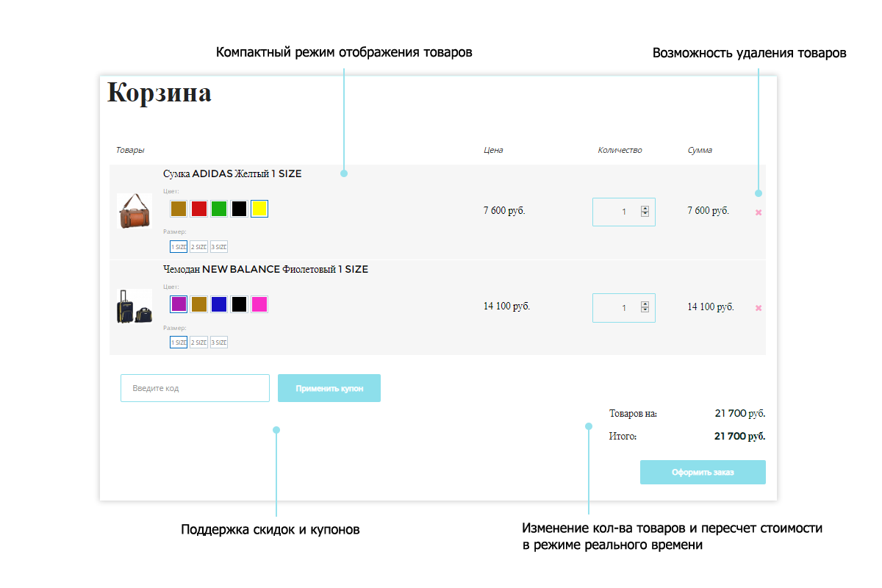The width and height of the screenshot is (882, 588).
Task: Select 3 SIZE for ADIDAS bag
Action: [219, 247]
